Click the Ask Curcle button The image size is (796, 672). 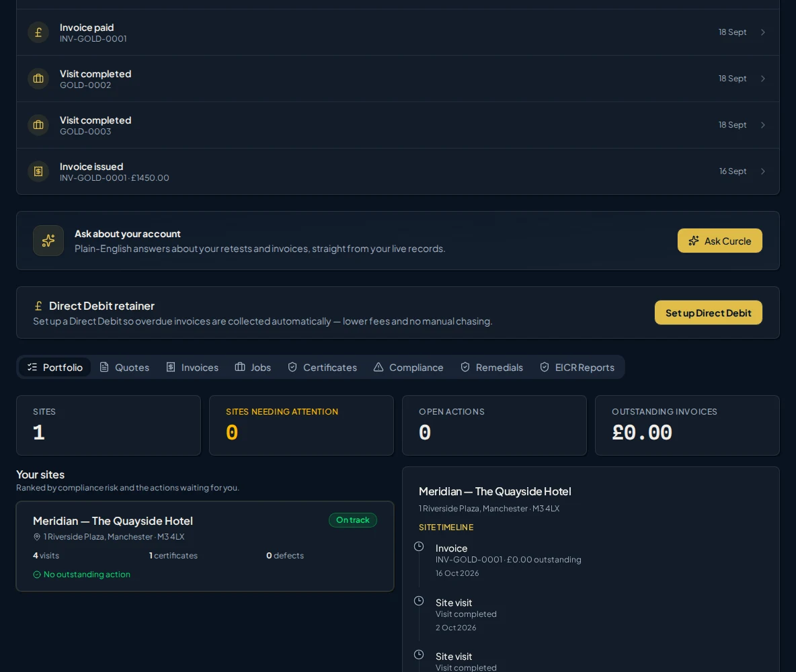click(x=719, y=241)
